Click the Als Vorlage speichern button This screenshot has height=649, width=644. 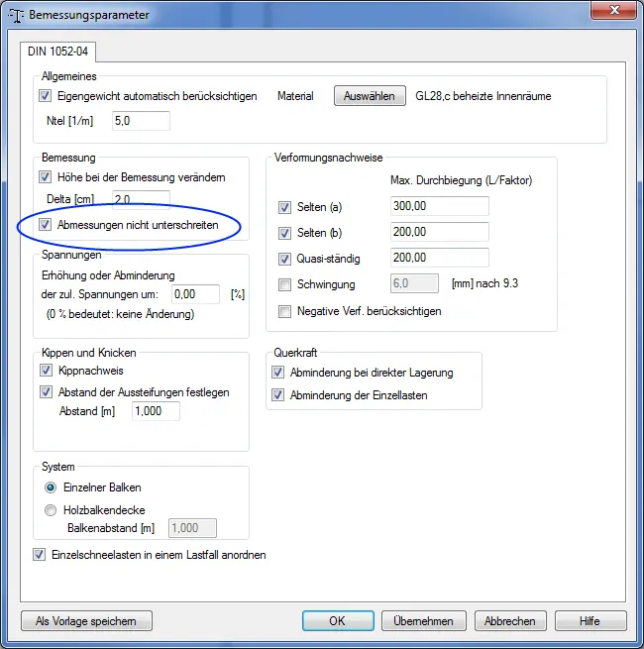[86, 621]
